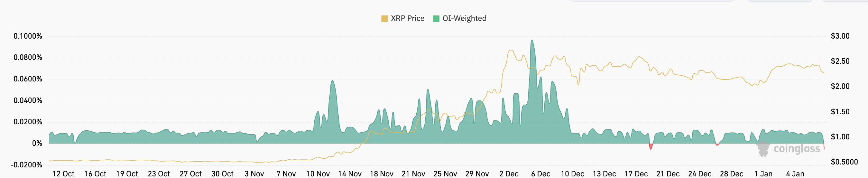868x178 pixels.
Task: Open the coinglass watermark text link
Action: [x=797, y=149]
